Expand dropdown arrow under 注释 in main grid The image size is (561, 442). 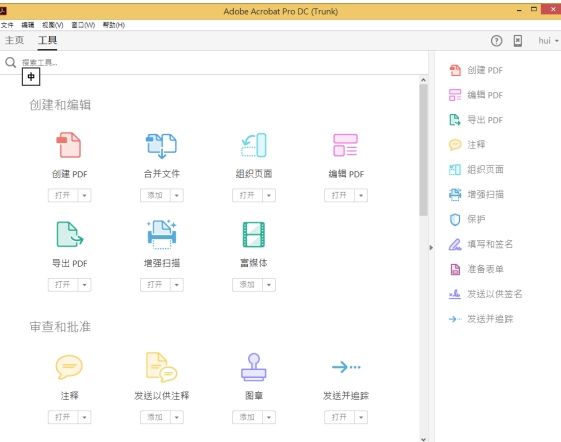(84, 417)
